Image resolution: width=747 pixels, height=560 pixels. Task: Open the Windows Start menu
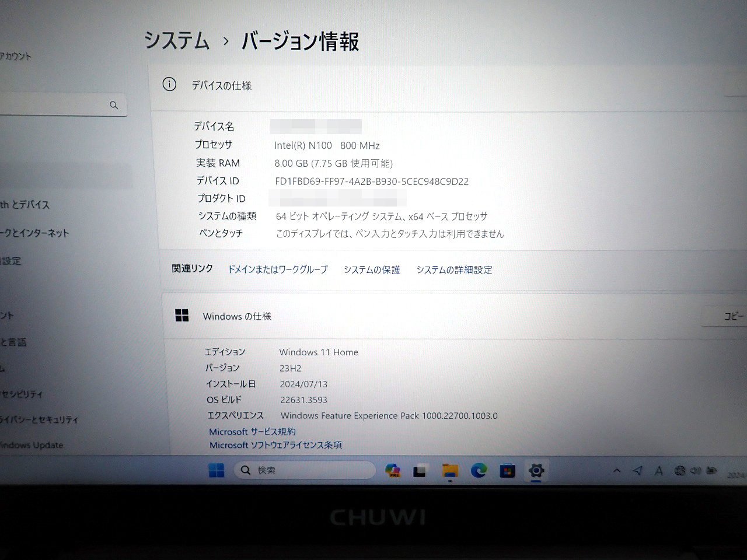pos(216,470)
